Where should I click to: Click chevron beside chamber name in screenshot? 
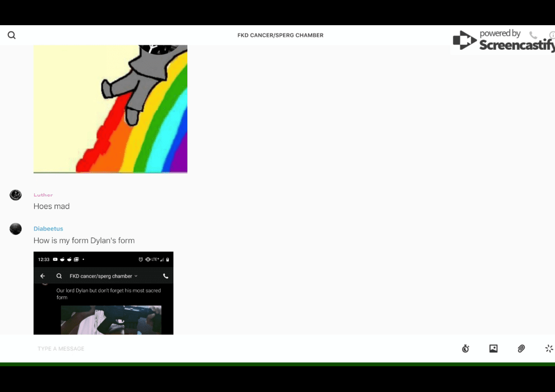[x=136, y=276]
